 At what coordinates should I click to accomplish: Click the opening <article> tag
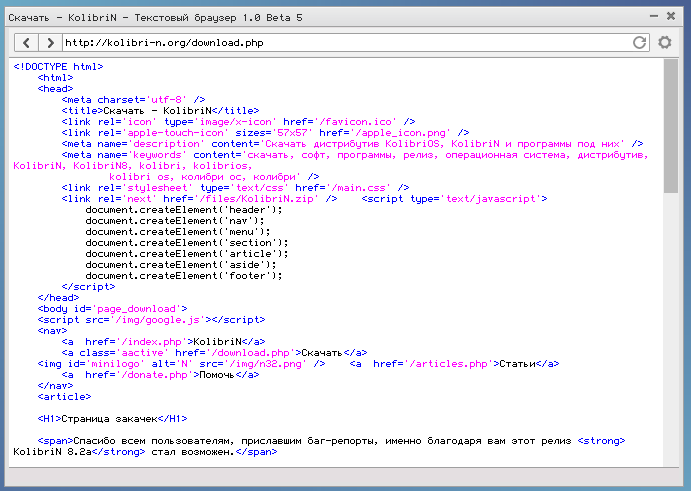tap(64, 397)
